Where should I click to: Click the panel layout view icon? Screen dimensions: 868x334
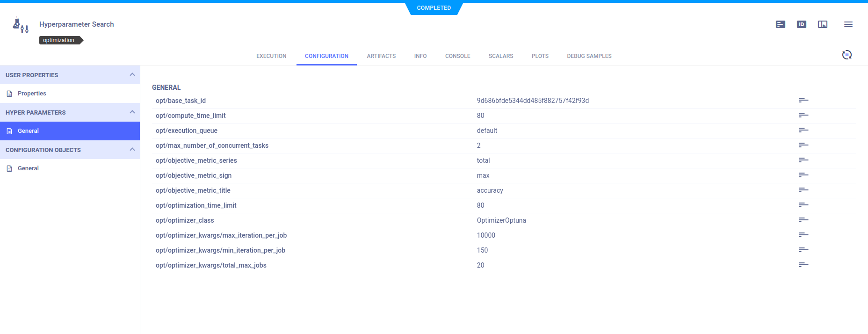[x=822, y=24]
